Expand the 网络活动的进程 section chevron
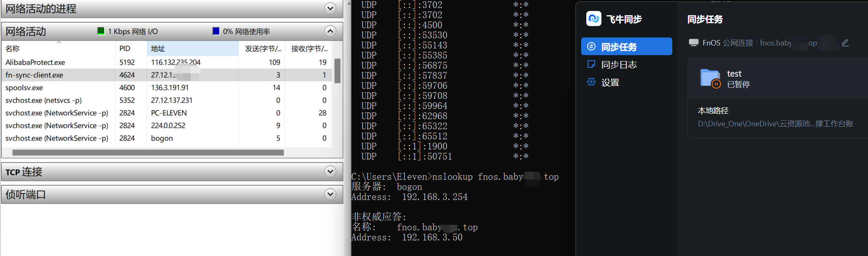Screen dimensions: 868x256 (x=330, y=8)
